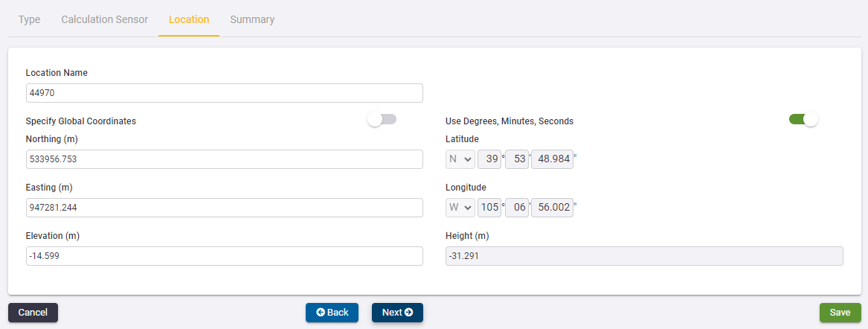The height and width of the screenshot is (329, 868).
Task: Open the longitude W hemisphere dropdown
Action: pyautogui.click(x=460, y=208)
